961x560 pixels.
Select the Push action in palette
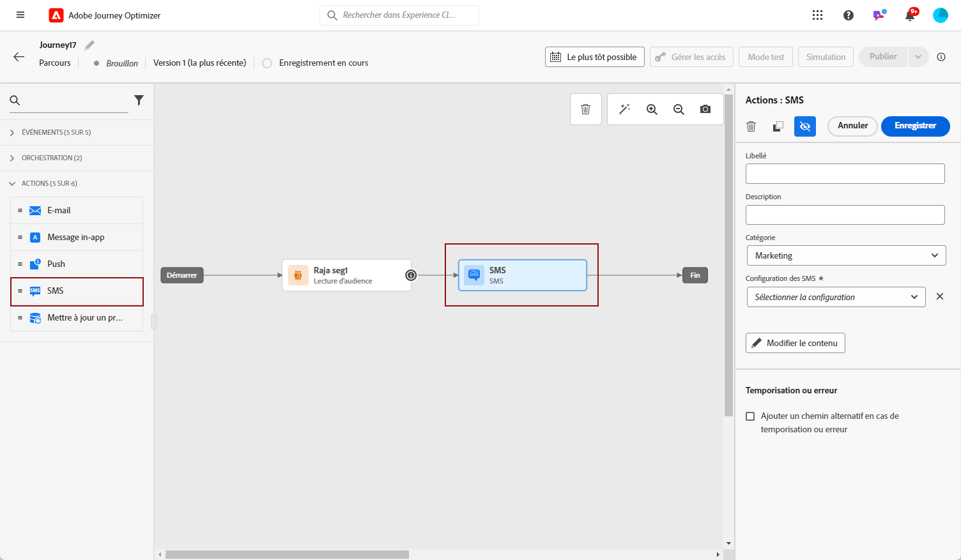[x=77, y=264]
